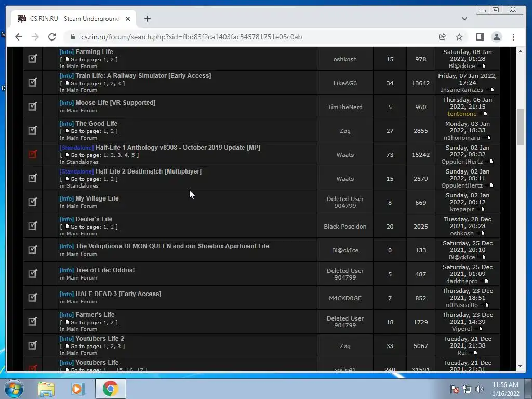Open Youtubers Life 2 topic
This screenshot has width=532, height=399.
[x=100, y=339]
